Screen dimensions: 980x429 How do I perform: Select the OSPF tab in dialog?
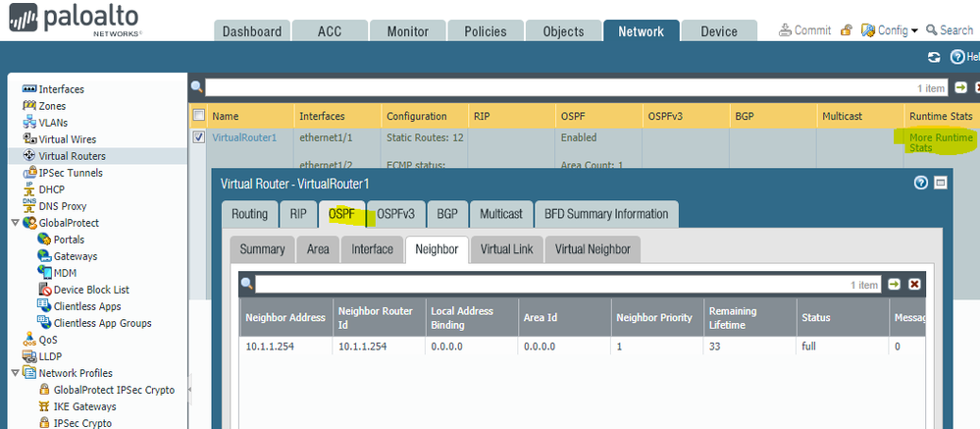tap(342, 214)
